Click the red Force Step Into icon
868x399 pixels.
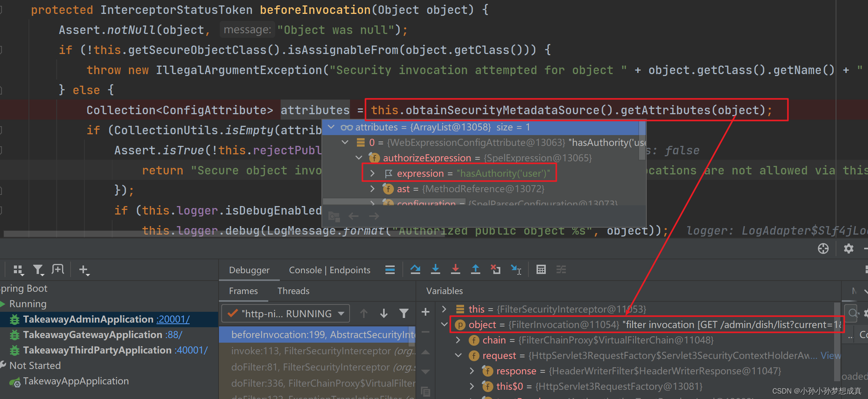click(456, 269)
